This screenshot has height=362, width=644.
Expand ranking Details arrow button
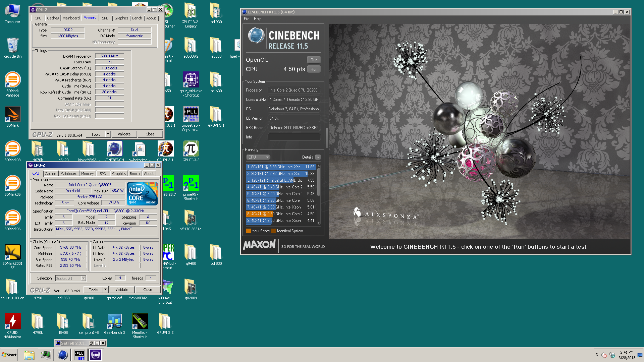click(x=318, y=157)
